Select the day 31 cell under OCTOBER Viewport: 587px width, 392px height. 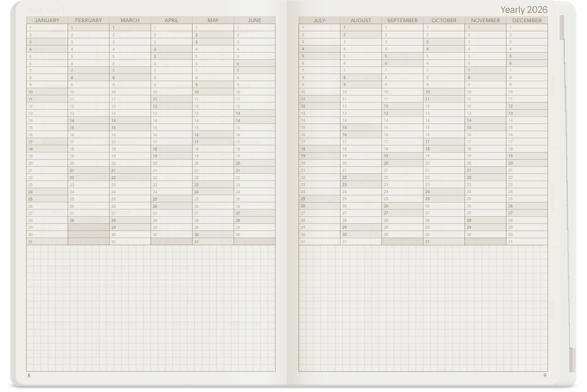click(x=444, y=242)
